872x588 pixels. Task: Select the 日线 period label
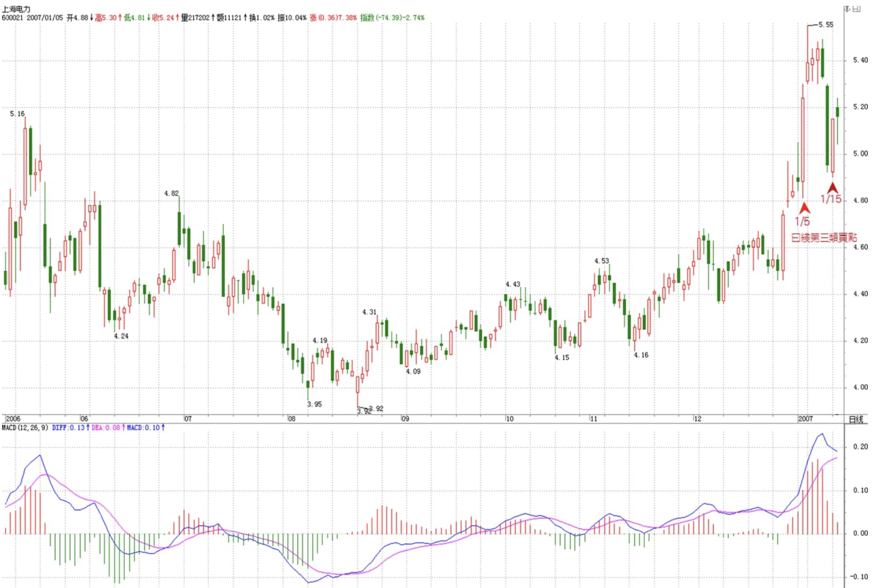click(x=856, y=419)
